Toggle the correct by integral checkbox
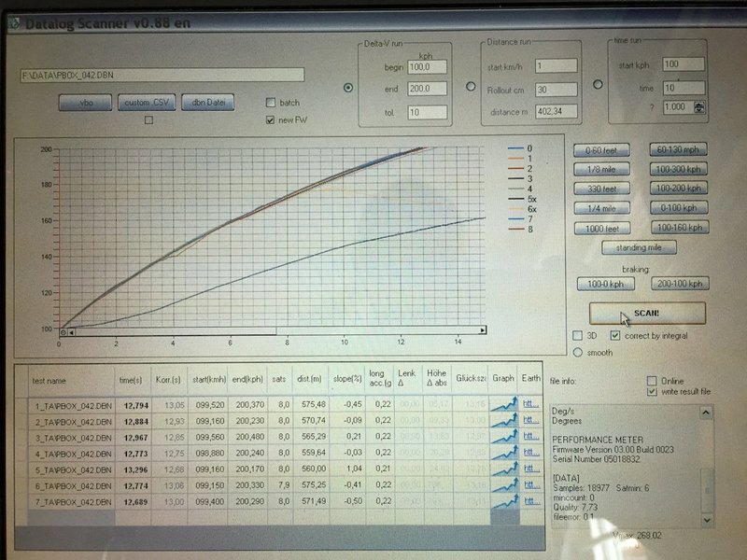 (614, 335)
